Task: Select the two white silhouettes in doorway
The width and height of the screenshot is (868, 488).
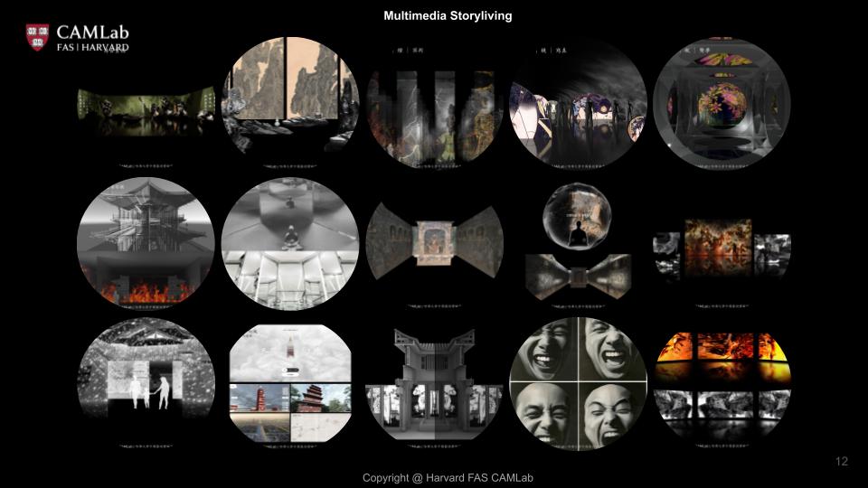Action: coord(146,386)
